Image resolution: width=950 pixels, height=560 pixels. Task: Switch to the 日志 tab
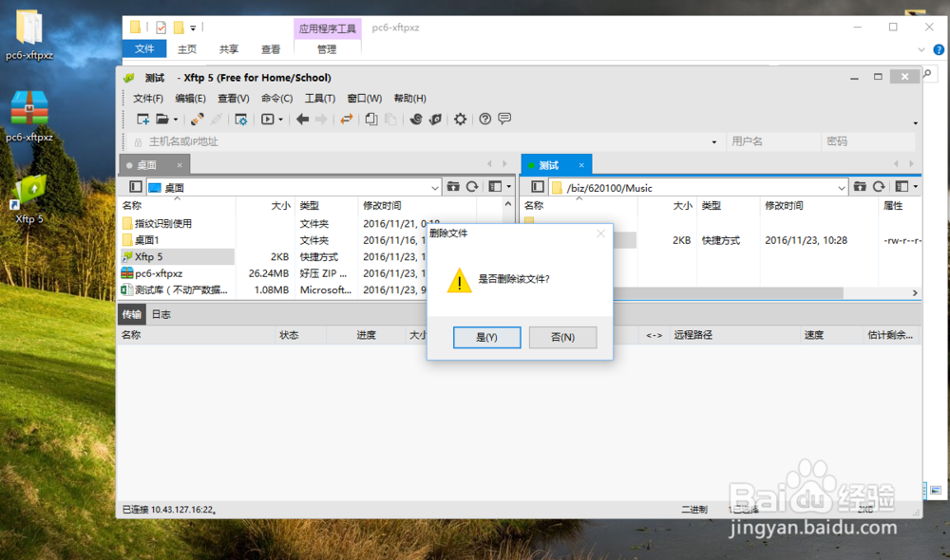coord(161,314)
